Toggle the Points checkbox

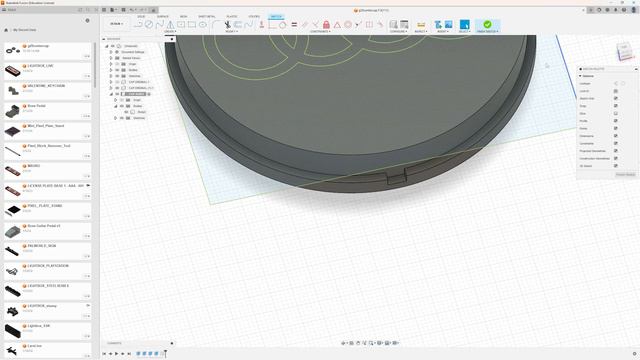coord(616,128)
